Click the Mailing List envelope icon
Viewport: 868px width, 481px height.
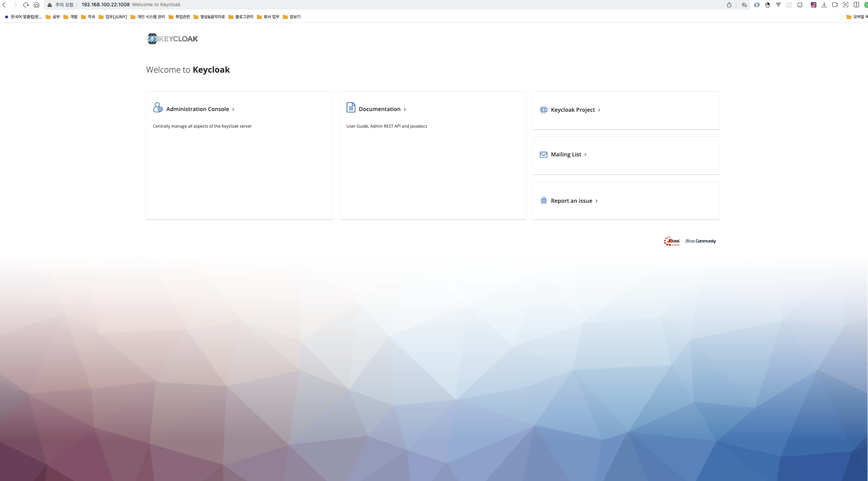[544, 154]
